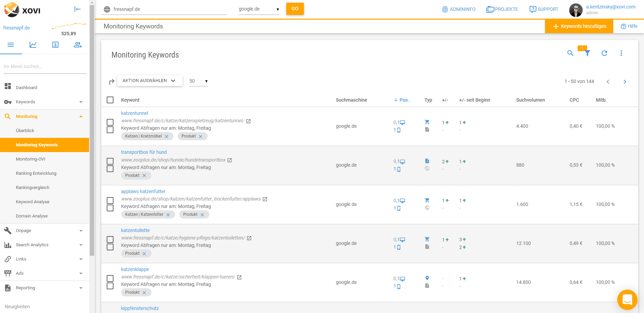Click the XOVI logo
Screen dimensions: 644x313
pyautogui.click(x=22, y=10)
